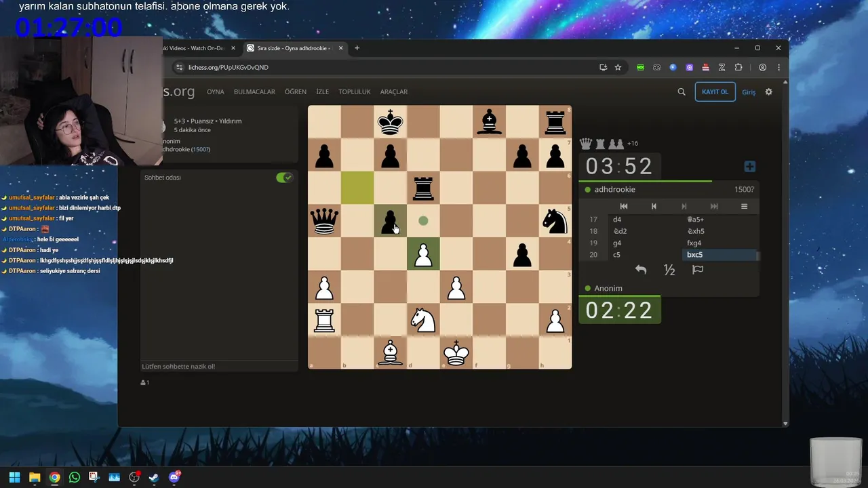The height and width of the screenshot is (488, 868).
Task: Select white move g4 in move list
Action: [x=645, y=243]
